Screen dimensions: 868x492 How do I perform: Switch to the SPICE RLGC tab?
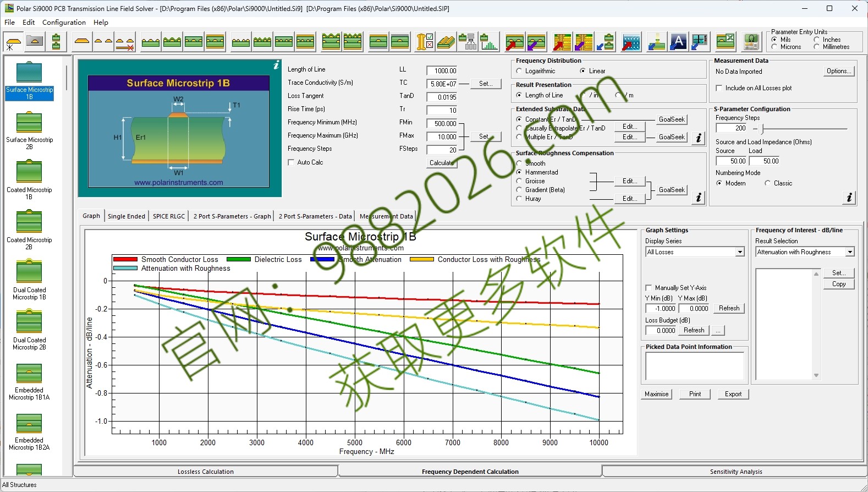point(169,216)
